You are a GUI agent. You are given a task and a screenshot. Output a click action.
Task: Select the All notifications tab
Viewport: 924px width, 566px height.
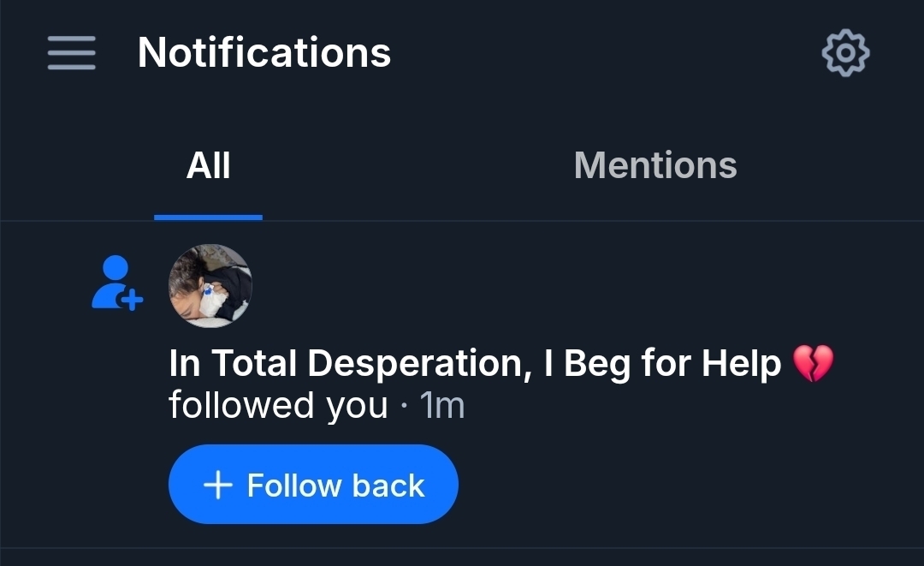(x=208, y=165)
